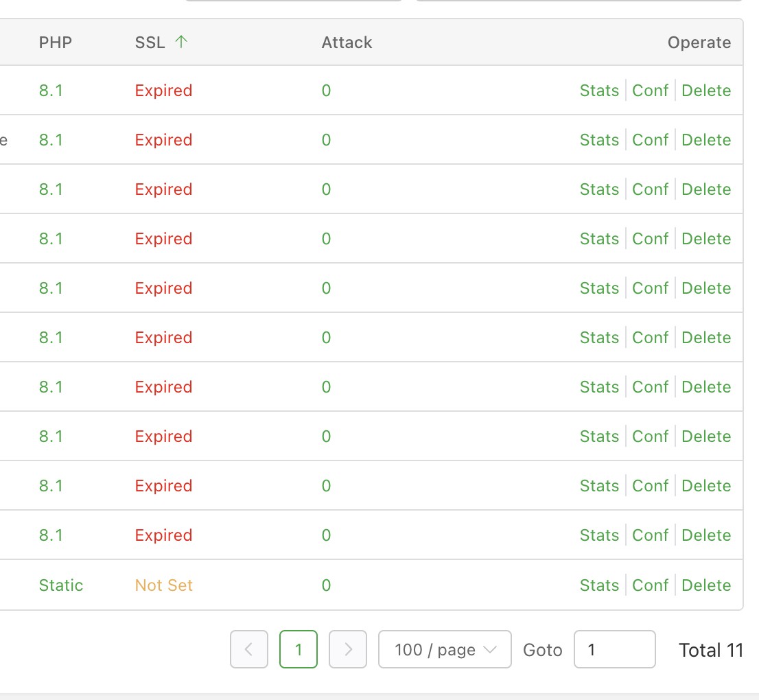Image resolution: width=759 pixels, height=700 pixels.
Task: Go to the previous page arrow
Action: pyautogui.click(x=248, y=649)
